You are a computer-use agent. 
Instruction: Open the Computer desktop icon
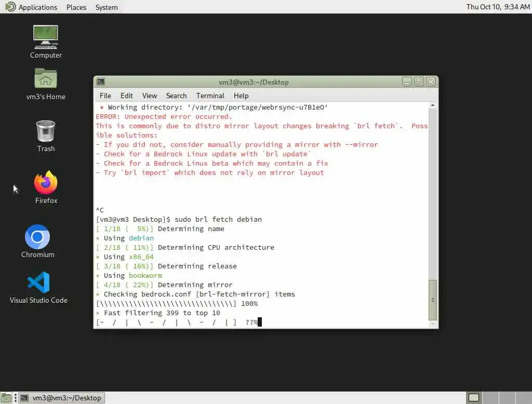click(46, 42)
